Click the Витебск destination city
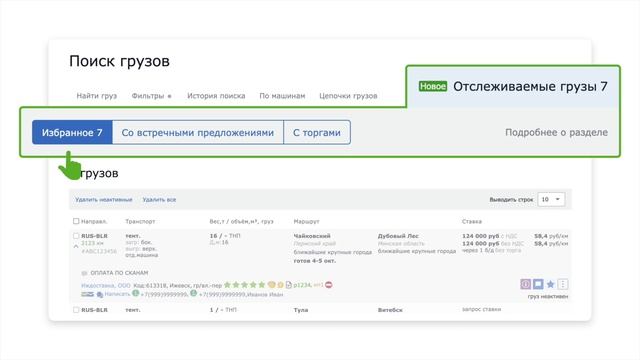Viewport: 640px width, 360px height. pos(390,310)
